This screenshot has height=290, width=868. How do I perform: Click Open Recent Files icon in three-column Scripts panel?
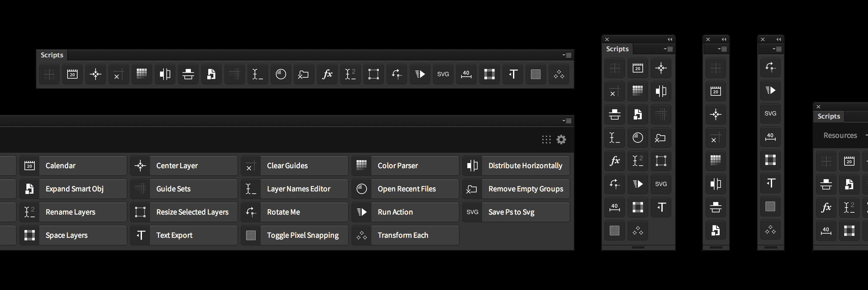coord(638,138)
